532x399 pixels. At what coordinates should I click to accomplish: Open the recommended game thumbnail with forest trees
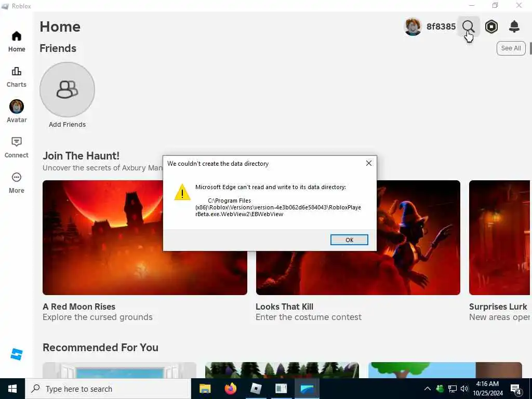click(x=282, y=370)
